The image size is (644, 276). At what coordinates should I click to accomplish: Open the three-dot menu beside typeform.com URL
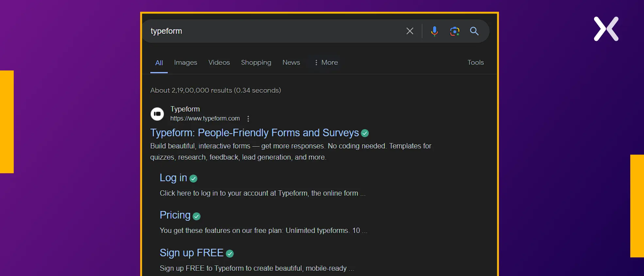click(x=248, y=119)
